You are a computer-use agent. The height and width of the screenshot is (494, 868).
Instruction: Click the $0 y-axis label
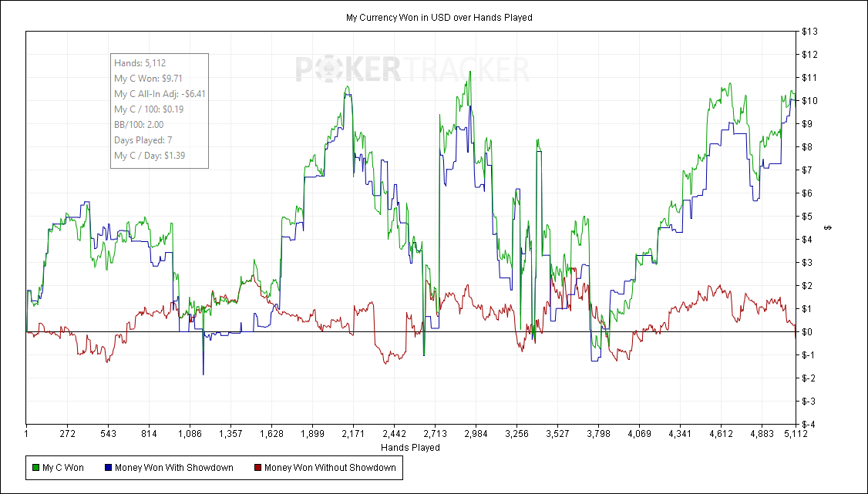point(808,332)
